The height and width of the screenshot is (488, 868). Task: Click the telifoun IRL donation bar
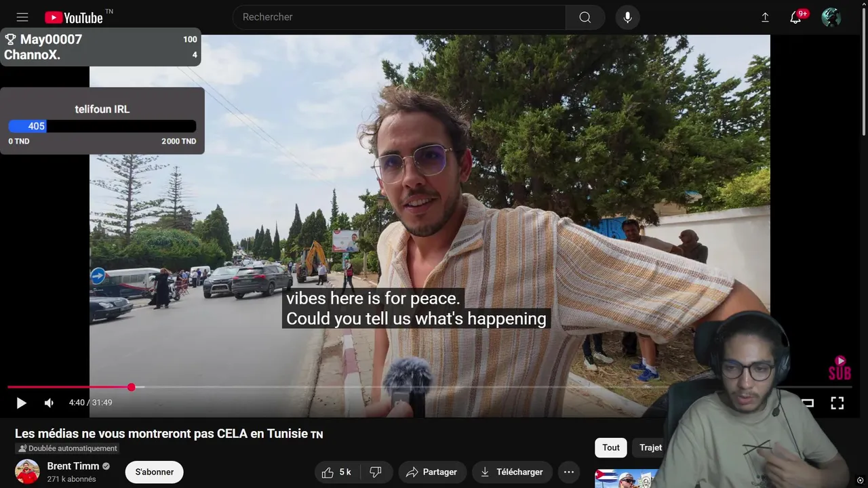click(102, 126)
